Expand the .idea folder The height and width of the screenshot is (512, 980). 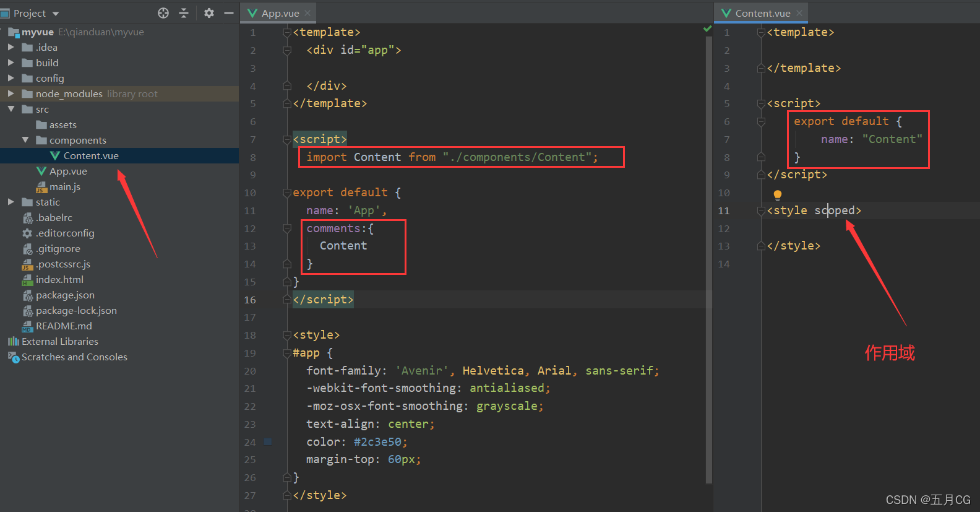pyautogui.click(x=11, y=47)
